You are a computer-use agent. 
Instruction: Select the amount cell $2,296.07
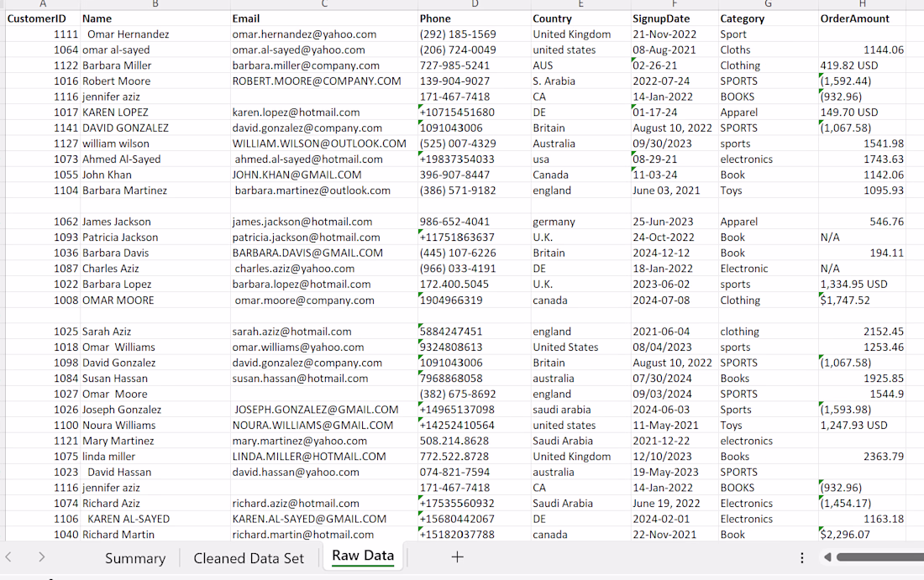[x=862, y=534]
